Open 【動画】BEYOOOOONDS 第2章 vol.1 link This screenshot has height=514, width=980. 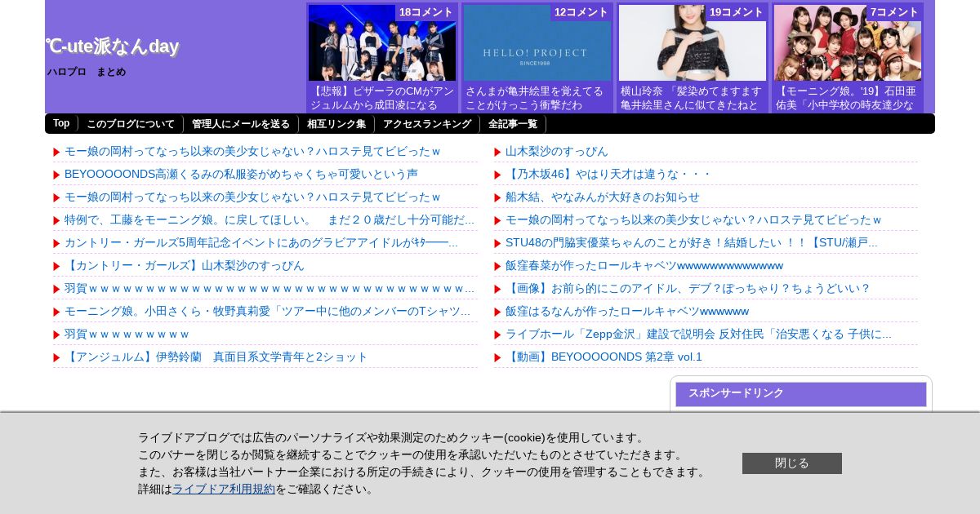(604, 357)
